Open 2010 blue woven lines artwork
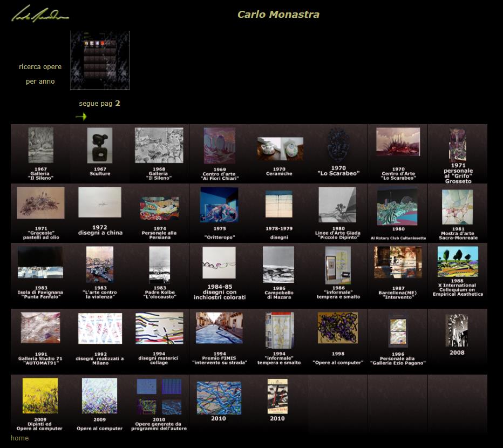 click(219, 398)
